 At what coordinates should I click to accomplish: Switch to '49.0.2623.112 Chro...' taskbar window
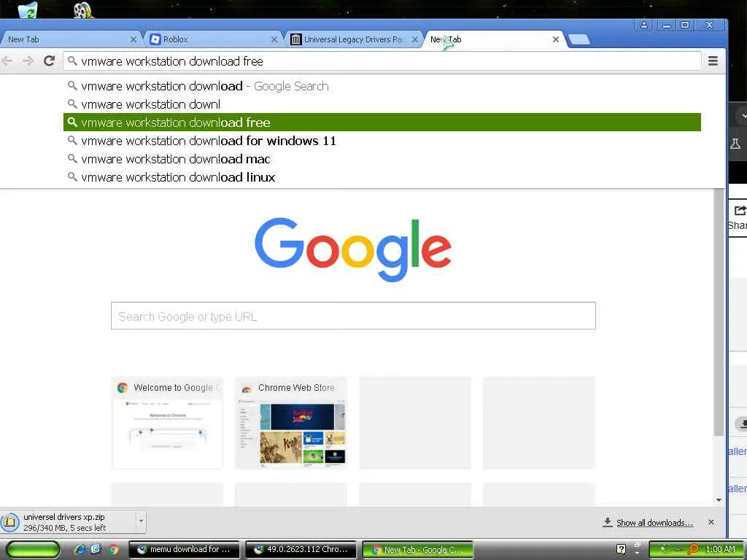pyautogui.click(x=301, y=550)
